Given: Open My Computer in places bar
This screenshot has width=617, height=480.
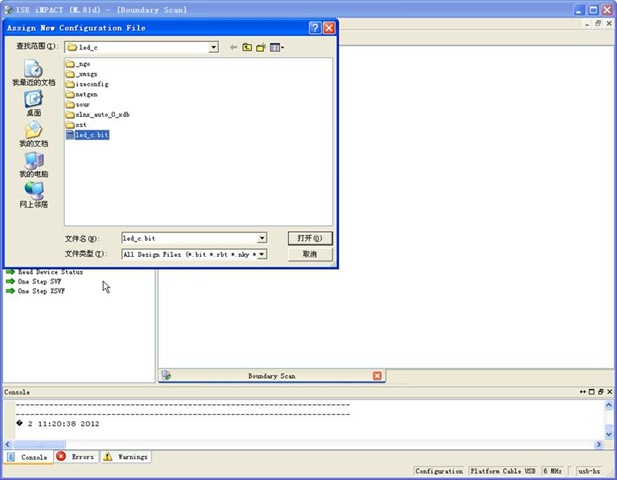Looking at the screenshot, I should [33, 164].
